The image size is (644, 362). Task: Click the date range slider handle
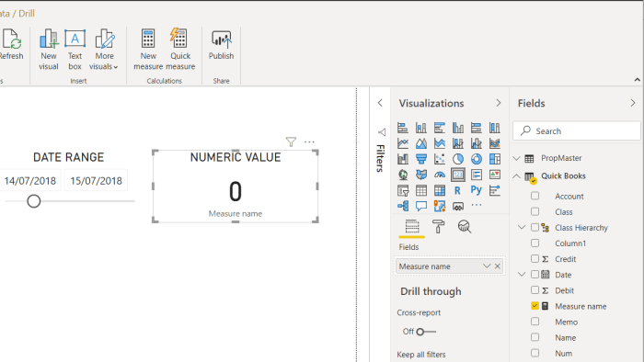pyautogui.click(x=34, y=201)
